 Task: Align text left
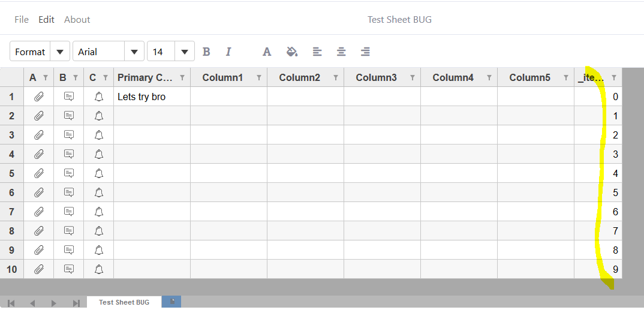(x=317, y=52)
